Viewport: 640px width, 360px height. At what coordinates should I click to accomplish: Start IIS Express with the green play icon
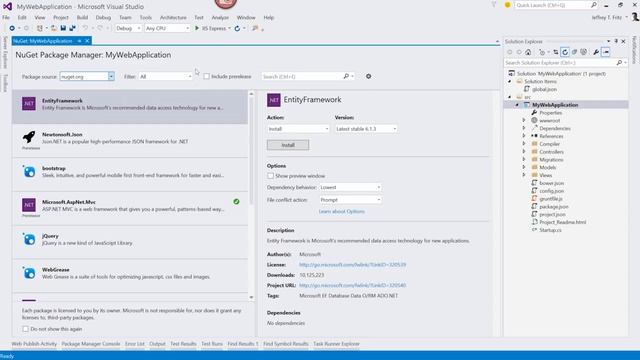tap(197, 28)
